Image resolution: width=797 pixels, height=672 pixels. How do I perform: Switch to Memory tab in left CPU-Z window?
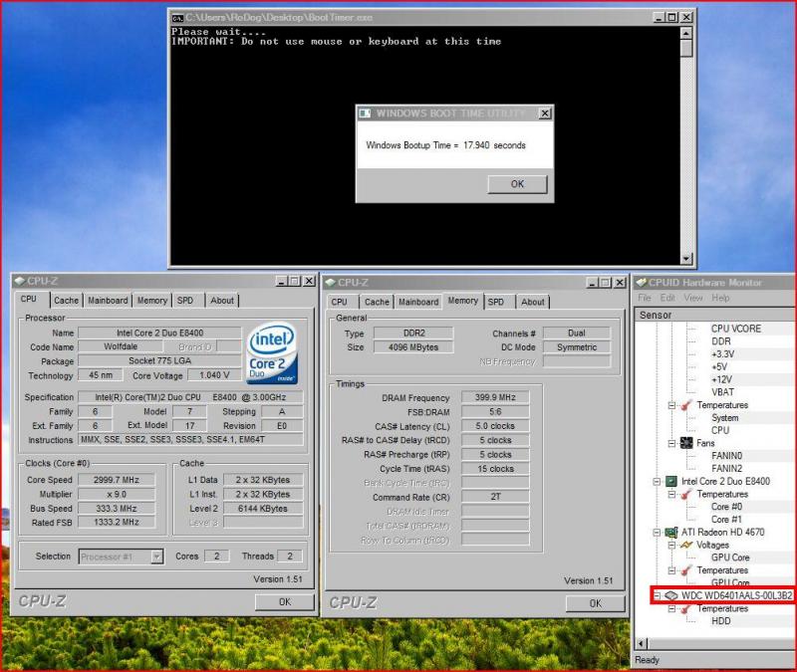(x=152, y=301)
